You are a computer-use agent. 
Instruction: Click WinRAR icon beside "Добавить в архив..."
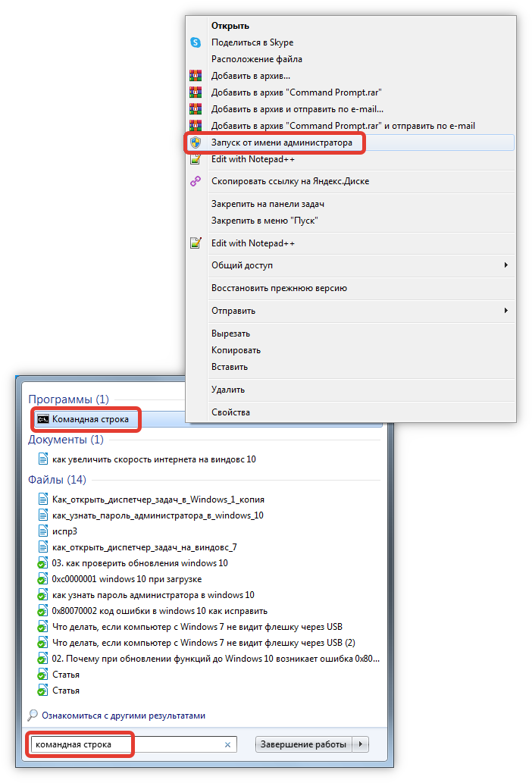[x=196, y=76]
